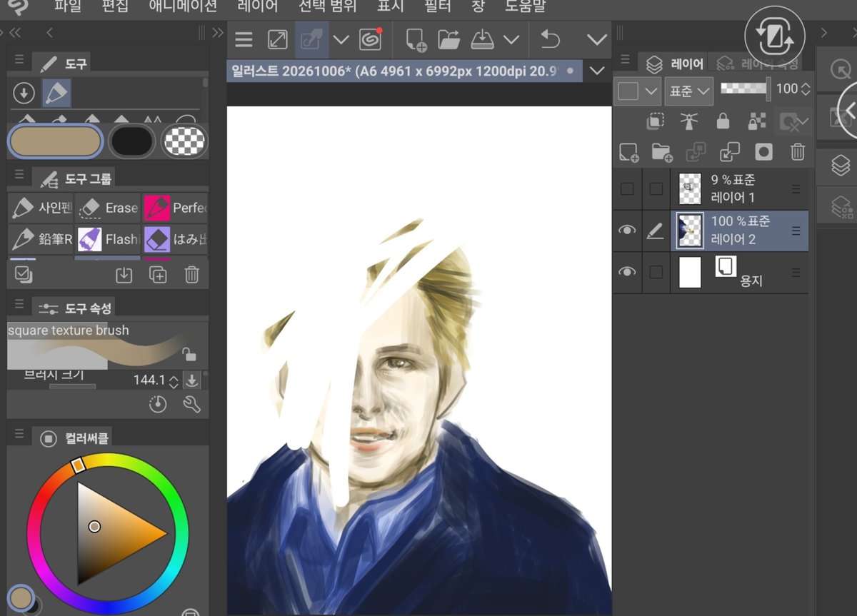The height and width of the screenshot is (616, 857).
Task: Open the Layer palette menu hamburger
Action: click(x=625, y=60)
